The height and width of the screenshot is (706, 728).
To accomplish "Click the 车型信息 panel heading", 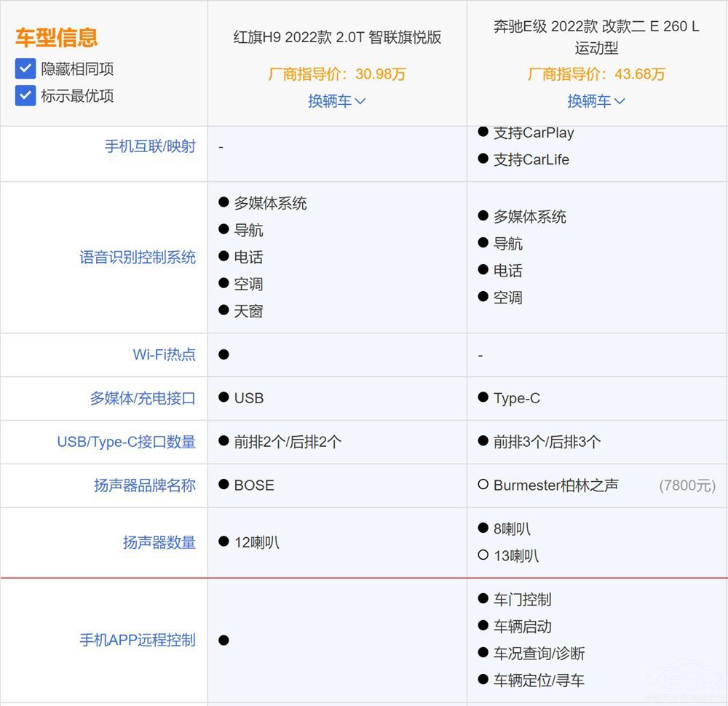I will pyautogui.click(x=56, y=38).
